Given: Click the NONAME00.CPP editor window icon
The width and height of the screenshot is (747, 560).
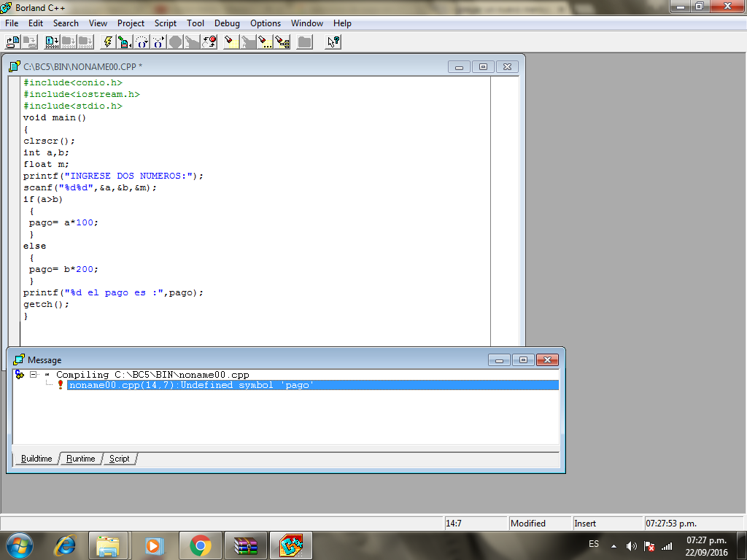Looking at the screenshot, I should [15, 66].
